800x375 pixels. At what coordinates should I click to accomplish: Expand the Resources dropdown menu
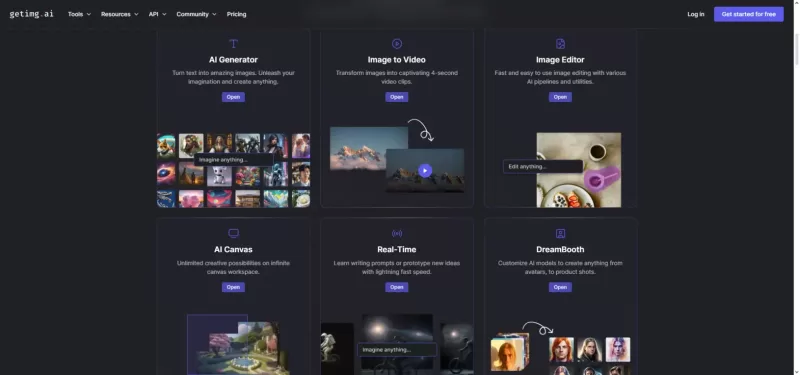coord(119,14)
